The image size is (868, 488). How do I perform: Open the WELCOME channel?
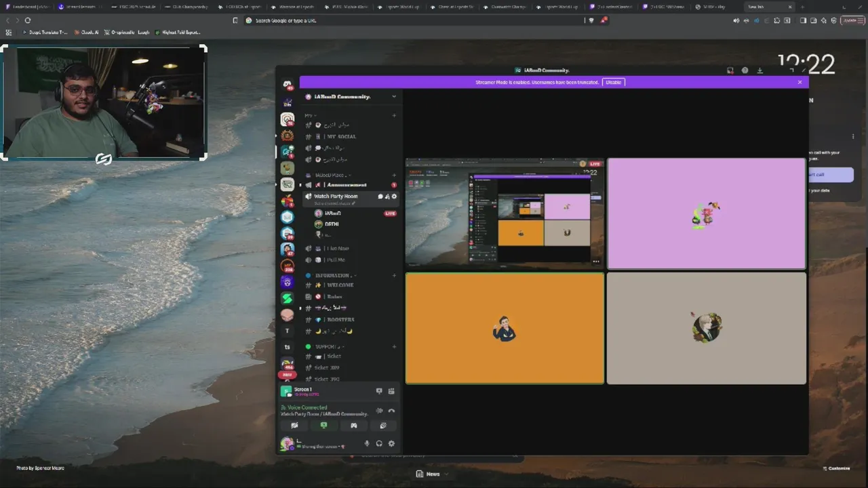351,285
